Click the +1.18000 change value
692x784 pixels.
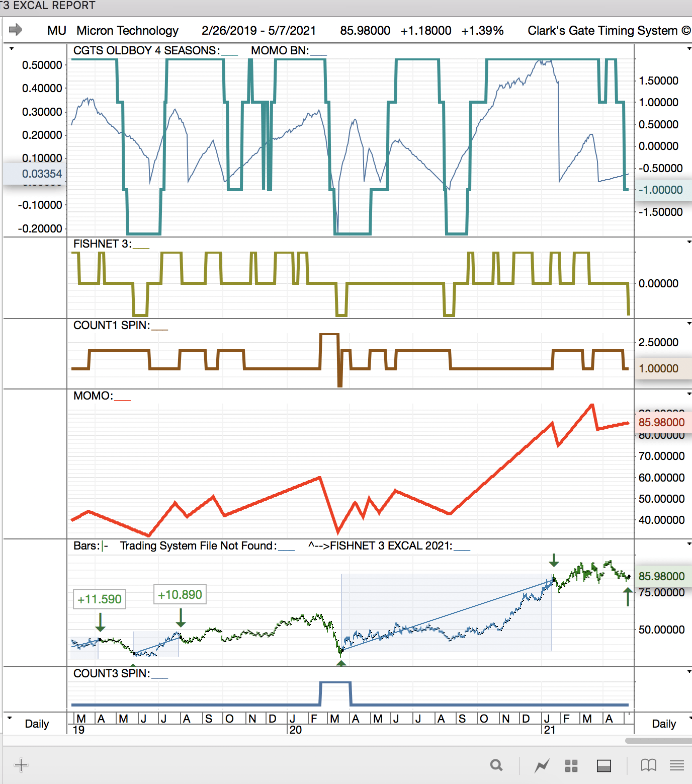click(x=426, y=31)
